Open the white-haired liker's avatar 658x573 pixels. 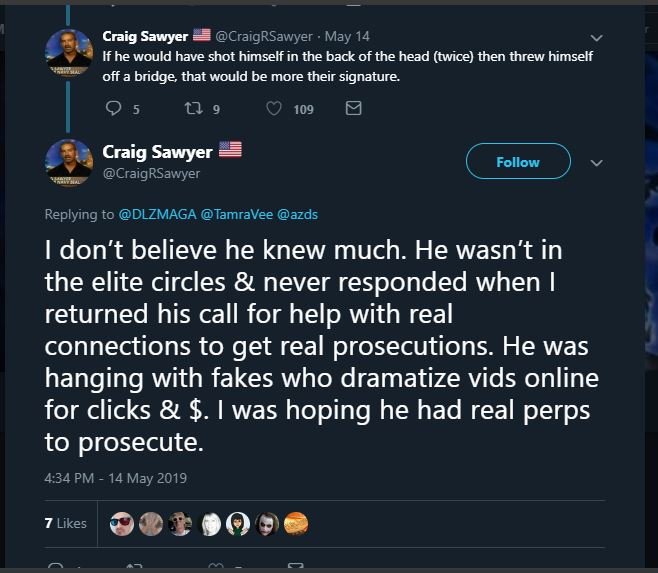coord(213,524)
